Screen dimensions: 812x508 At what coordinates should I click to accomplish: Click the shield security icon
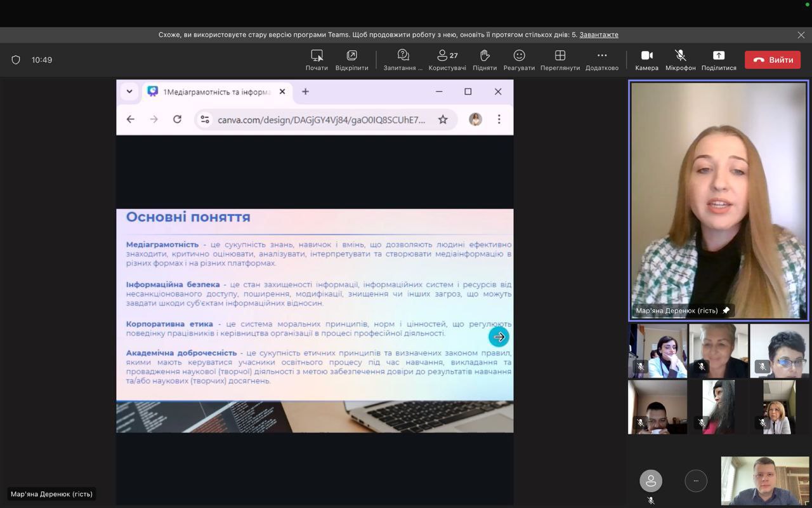pyautogui.click(x=16, y=60)
